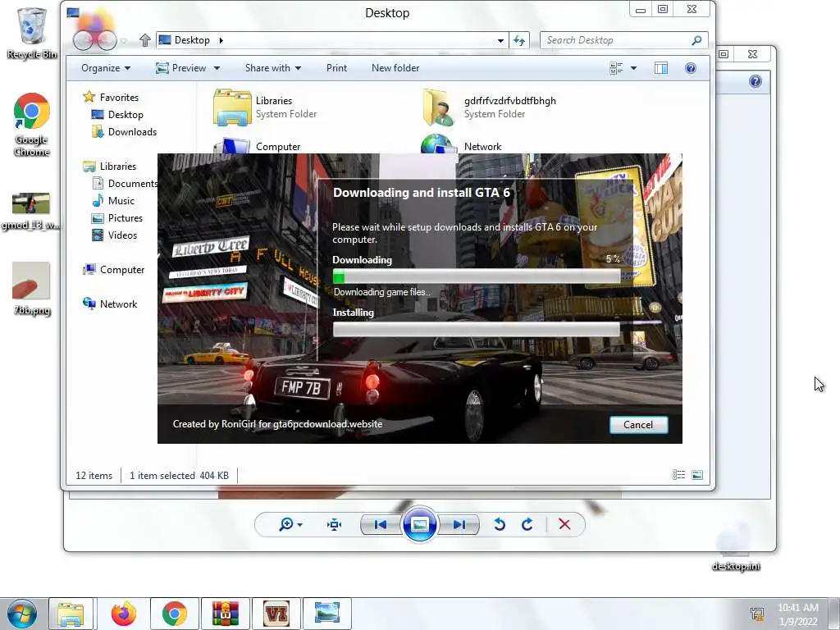
Task: Click the Installing progress bar
Action: point(477,329)
